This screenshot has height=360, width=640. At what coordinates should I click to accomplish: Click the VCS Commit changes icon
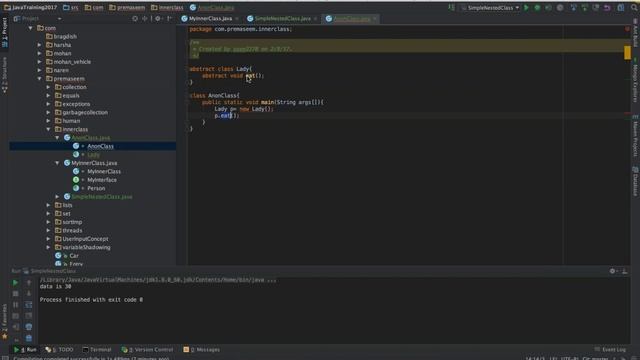point(584,7)
